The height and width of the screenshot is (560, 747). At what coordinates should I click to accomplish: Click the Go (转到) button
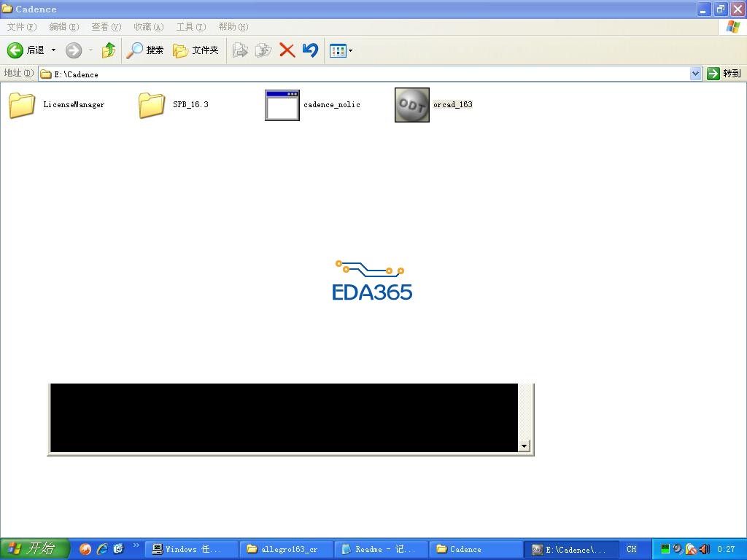724,74
